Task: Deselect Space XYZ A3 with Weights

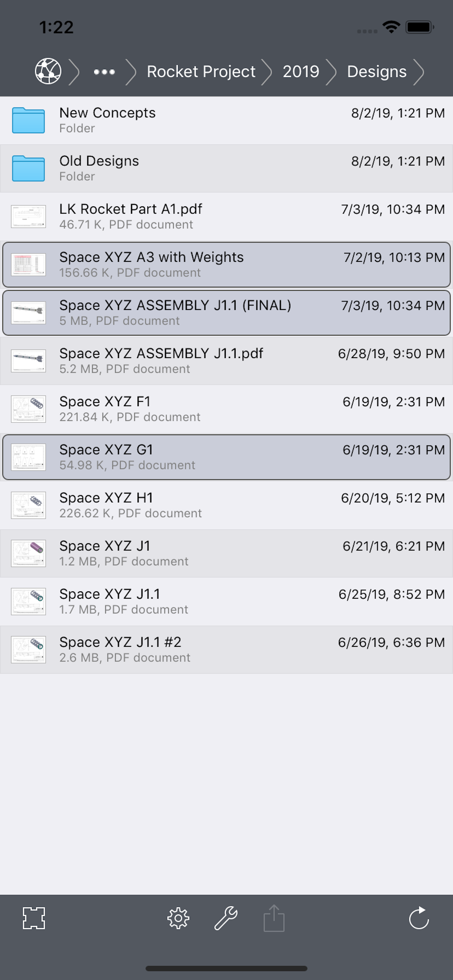Action: coord(226,264)
